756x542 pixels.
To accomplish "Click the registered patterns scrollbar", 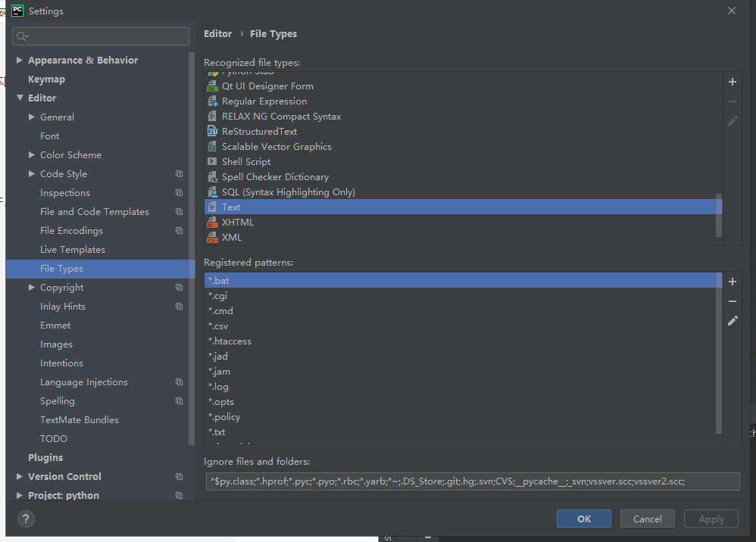I will coord(719,354).
